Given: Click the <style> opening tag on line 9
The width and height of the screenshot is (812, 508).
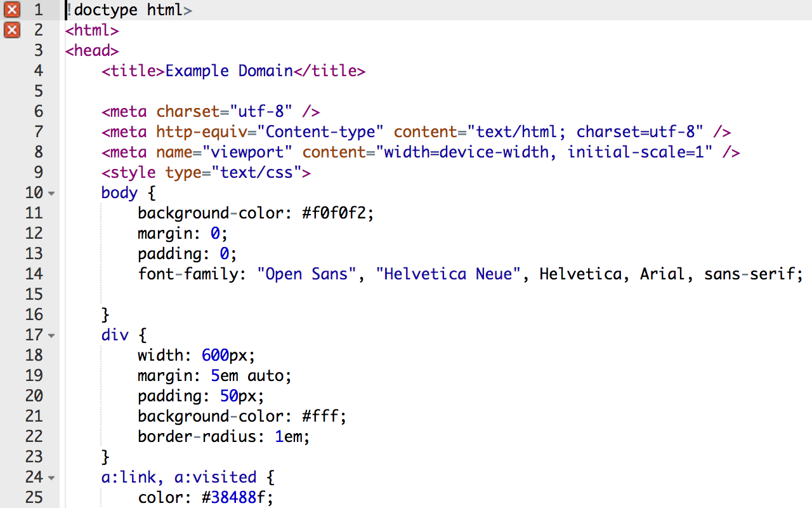Looking at the screenshot, I should tap(128, 172).
